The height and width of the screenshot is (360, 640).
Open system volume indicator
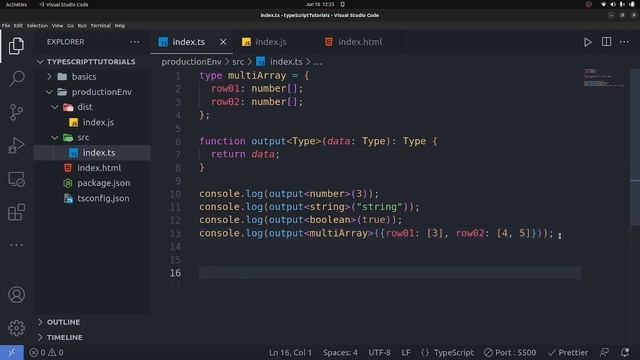coord(613,4)
